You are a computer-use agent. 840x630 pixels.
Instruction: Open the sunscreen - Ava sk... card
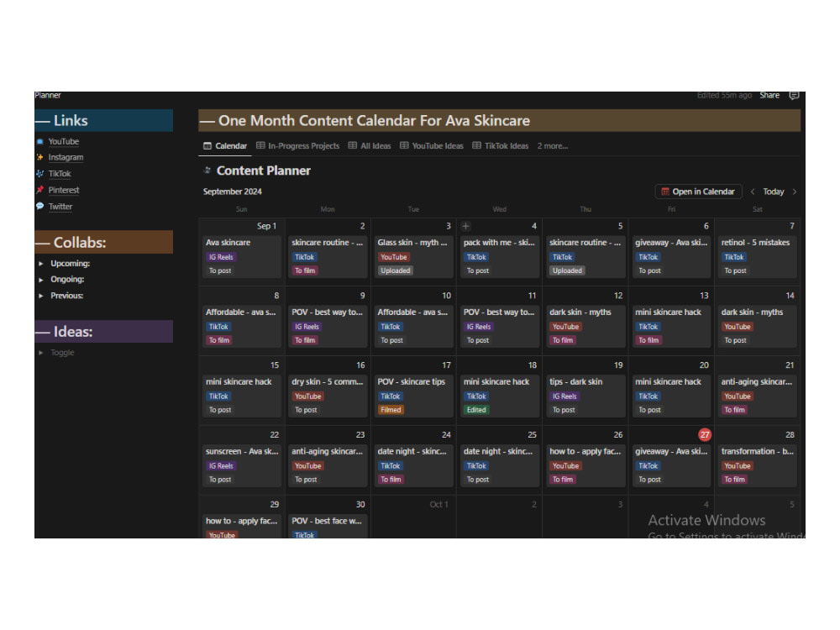(x=242, y=465)
